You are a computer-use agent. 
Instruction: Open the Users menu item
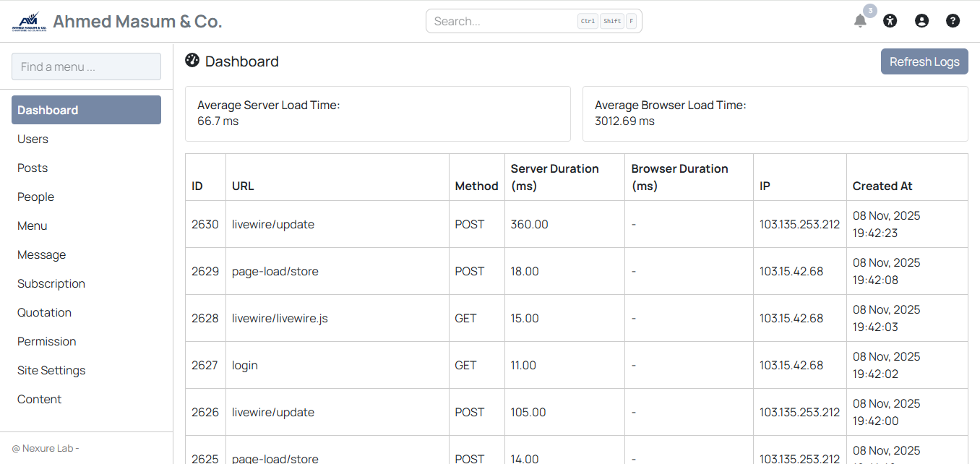(x=33, y=139)
